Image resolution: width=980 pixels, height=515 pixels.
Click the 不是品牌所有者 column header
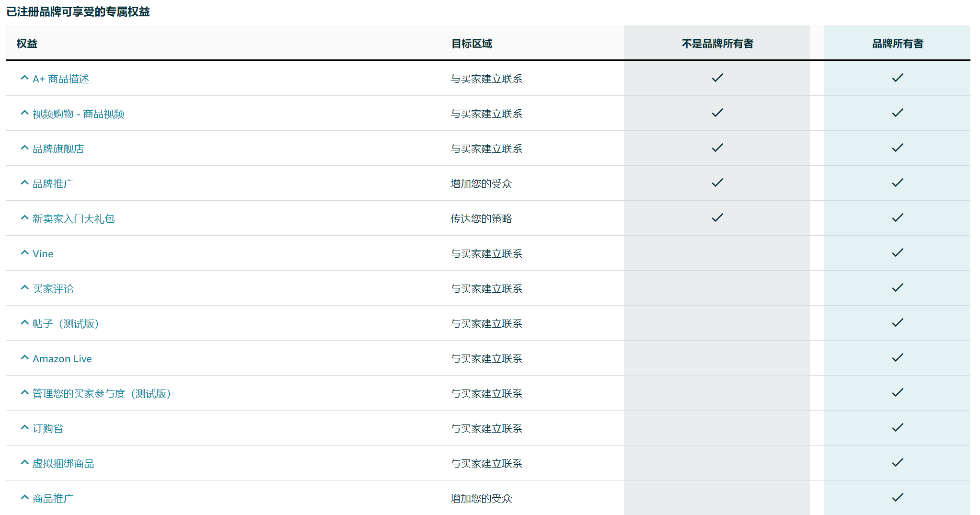[717, 44]
